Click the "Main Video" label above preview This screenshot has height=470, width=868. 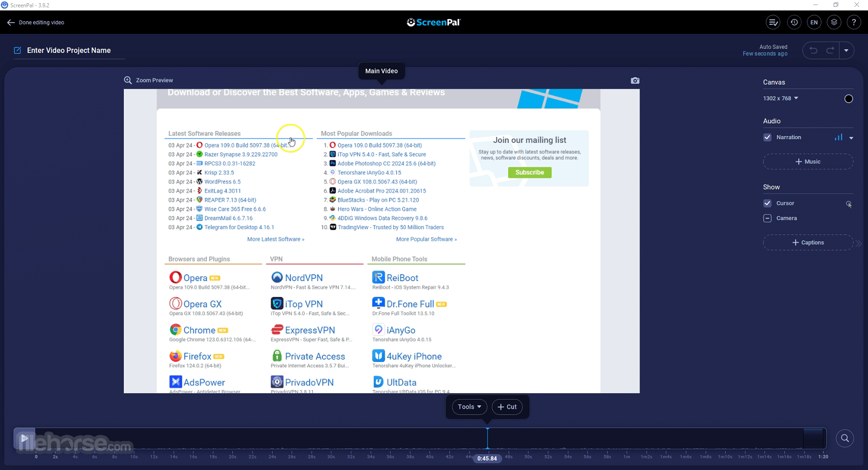click(382, 71)
